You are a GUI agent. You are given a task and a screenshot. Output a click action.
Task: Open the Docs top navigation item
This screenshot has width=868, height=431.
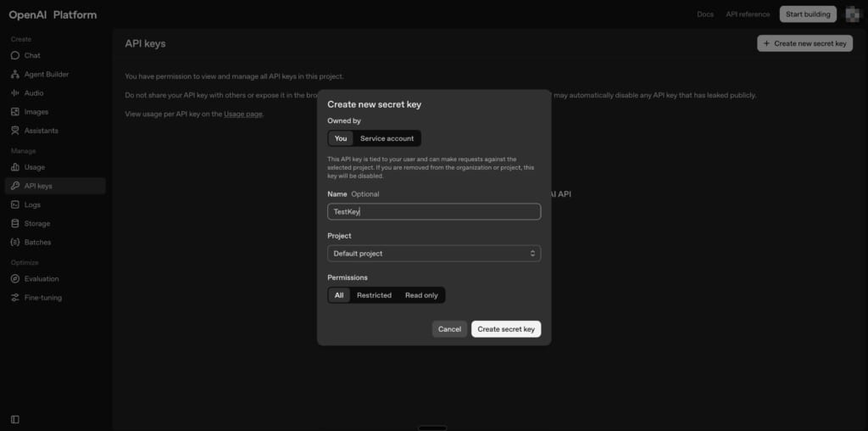click(704, 14)
